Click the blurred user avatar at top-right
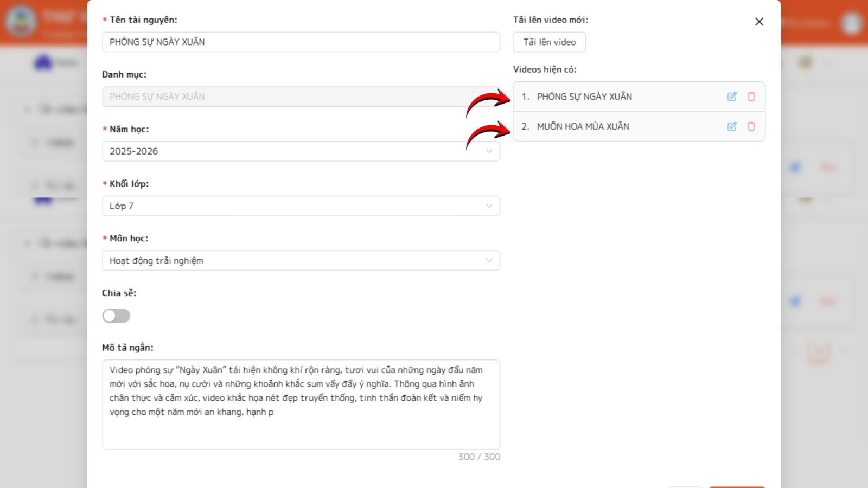Image resolution: width=868 pixels, height=488 pixels. pyautogui.click(x=851, y=23)
